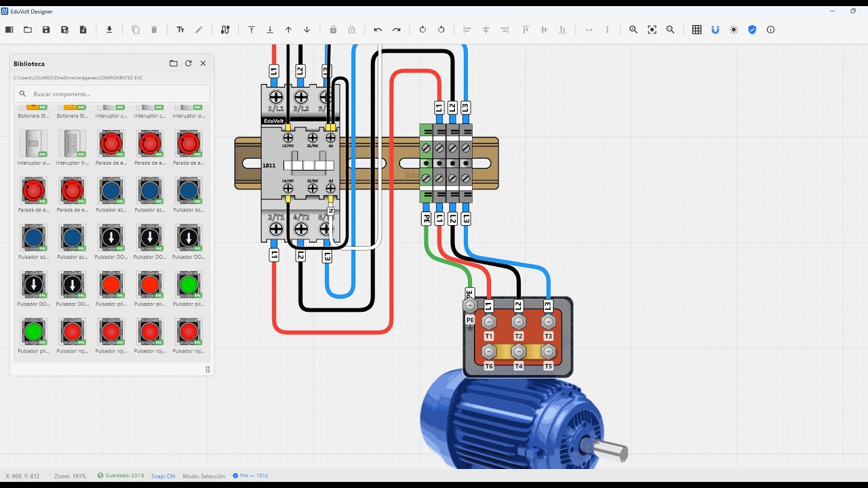This screenshot has height=488, width=868.
Task: Refresh the Biblioteca panel
Action: coord(189,63)
